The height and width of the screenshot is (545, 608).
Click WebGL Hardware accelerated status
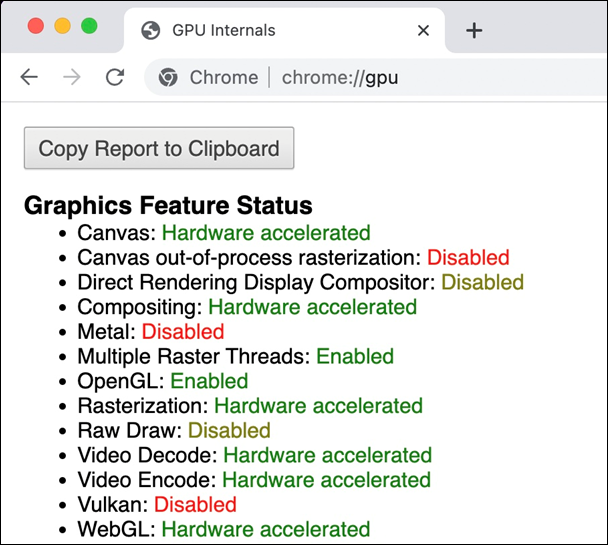(266, 529)
